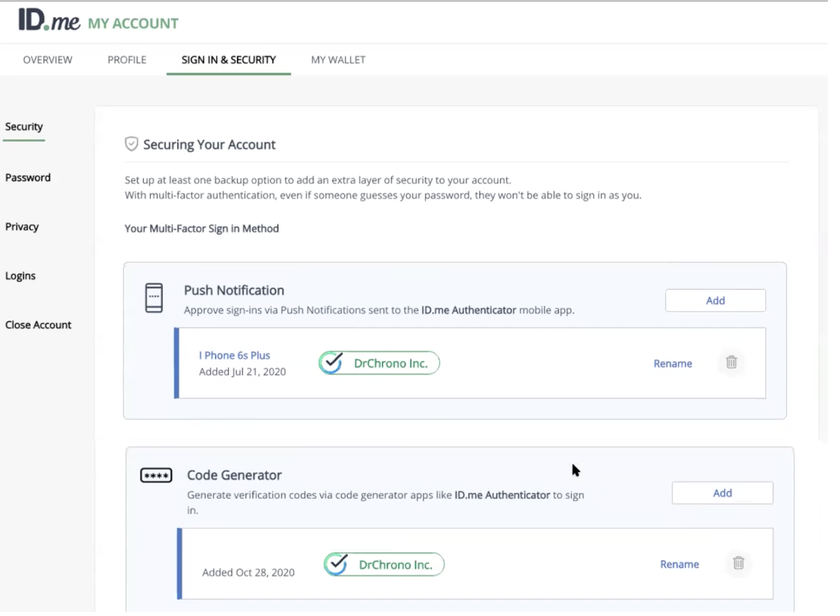
Task: Click the 'Added Jul 21, 2020' text
Action: coord(243,372)
